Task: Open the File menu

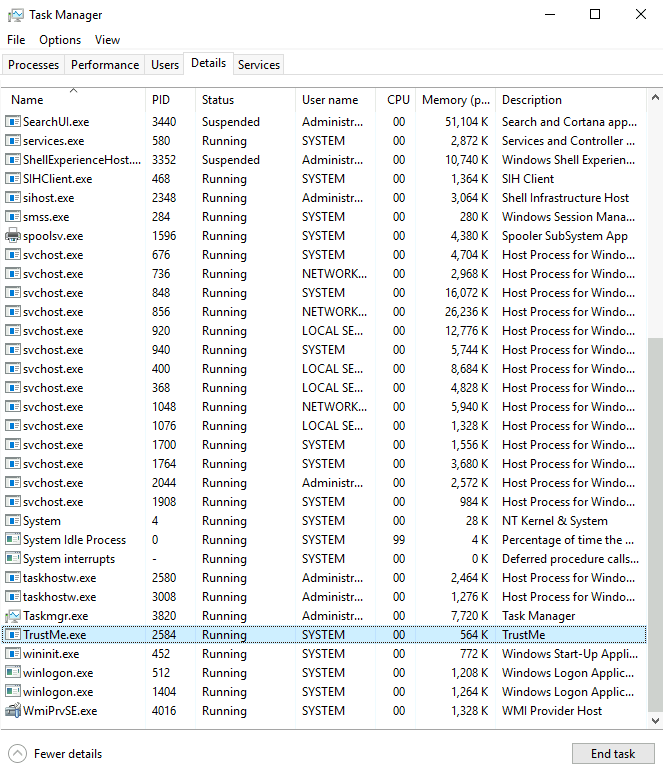Action: [16, 40]
